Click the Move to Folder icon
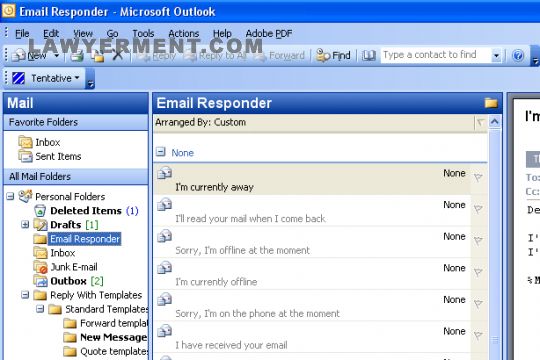Image resolution: width=540 pixels, height=360 pixels. click(98, 55)
